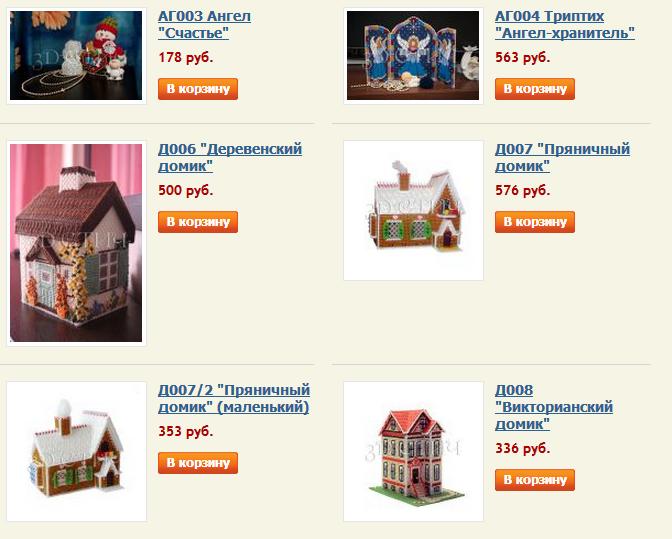
Task: Click the 563 руб. price label
Action: (522, 57)
